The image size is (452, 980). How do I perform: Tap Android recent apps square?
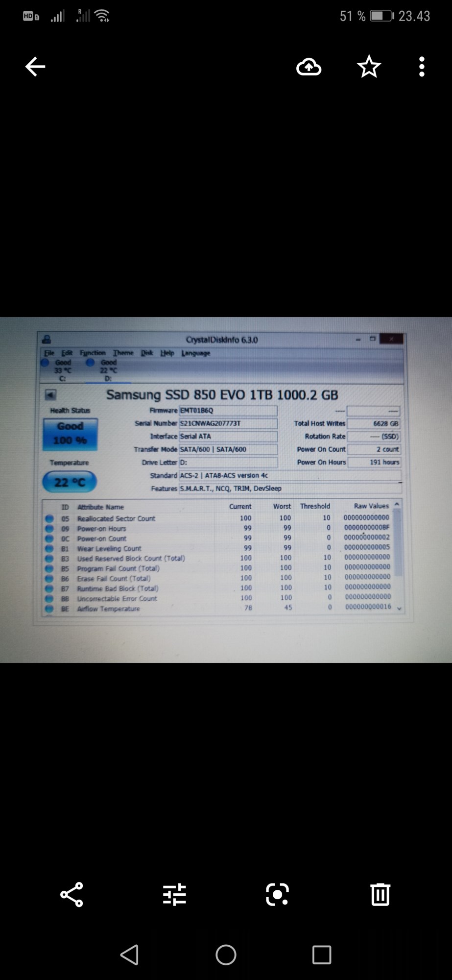[322, 955]
